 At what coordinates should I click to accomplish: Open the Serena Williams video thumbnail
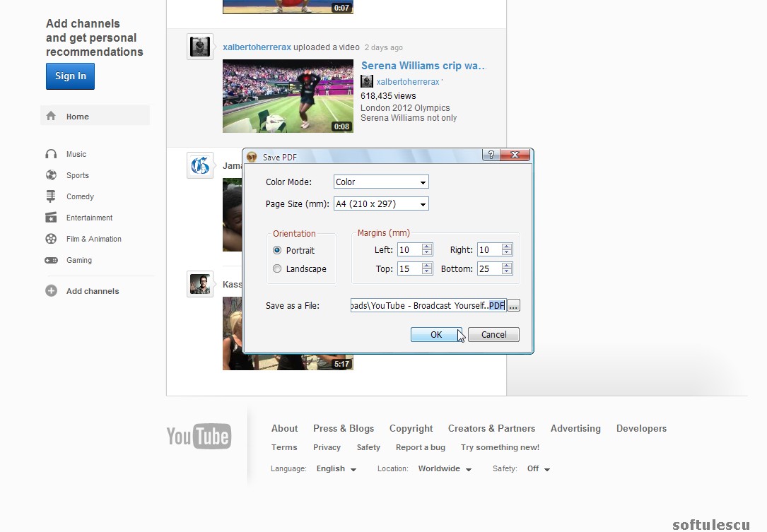click(x=288, y=96)
